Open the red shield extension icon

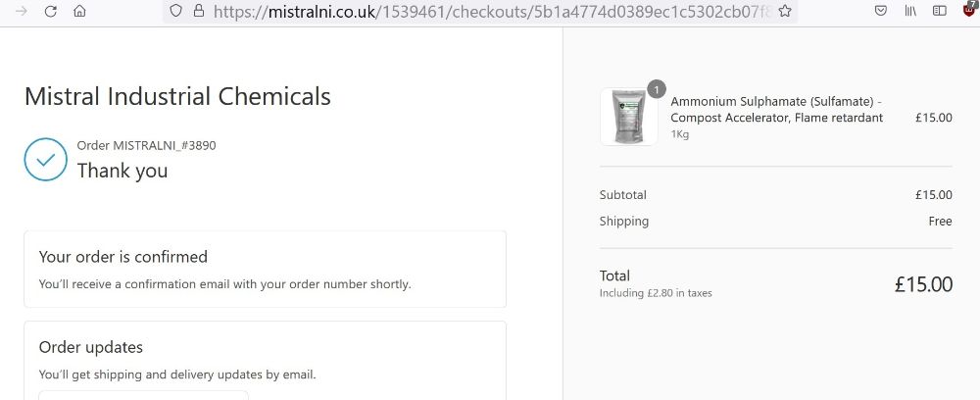tap(971, 10)
